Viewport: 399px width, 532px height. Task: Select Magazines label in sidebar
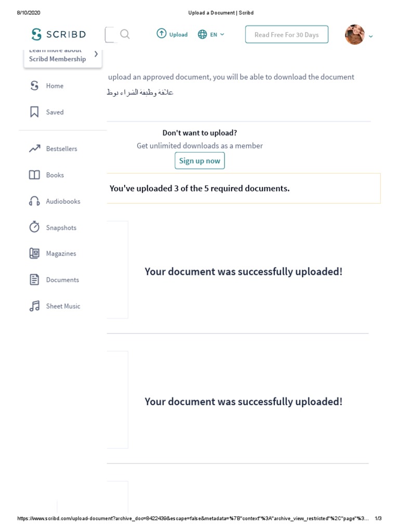61,254
